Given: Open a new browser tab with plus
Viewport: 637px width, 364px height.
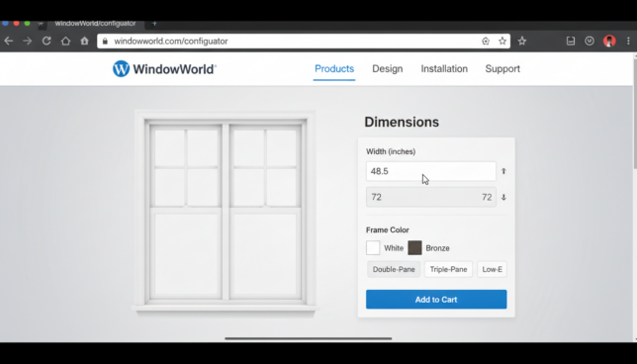Looking at the screenshot, I should 154,24.
